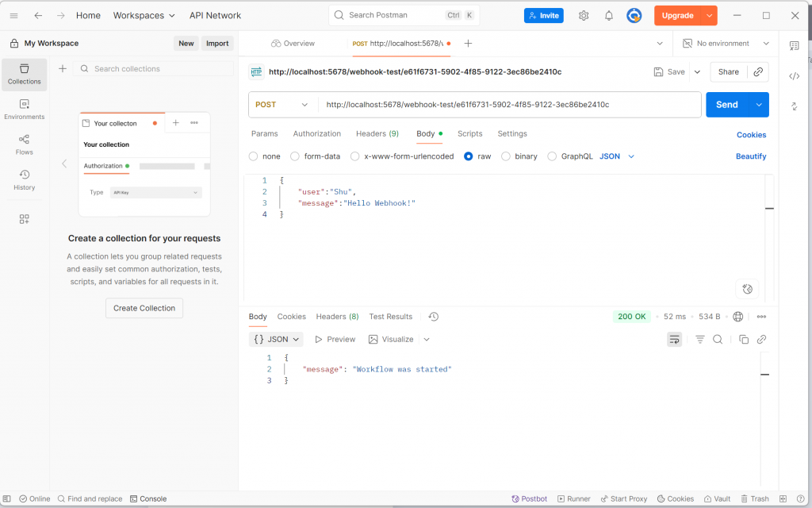Screen dimensions: 812x508
Task: Open the response Headers (8) tab
Action: [337, 317]
